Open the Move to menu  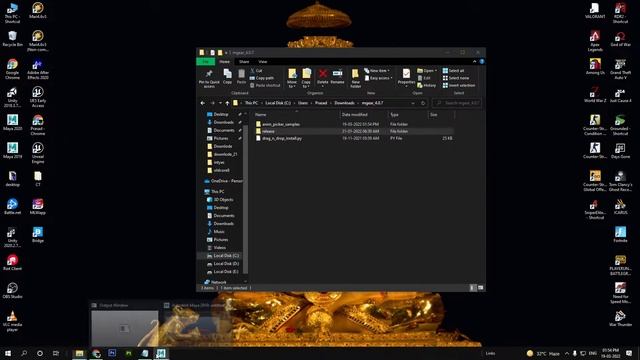(x=292, y=78)
